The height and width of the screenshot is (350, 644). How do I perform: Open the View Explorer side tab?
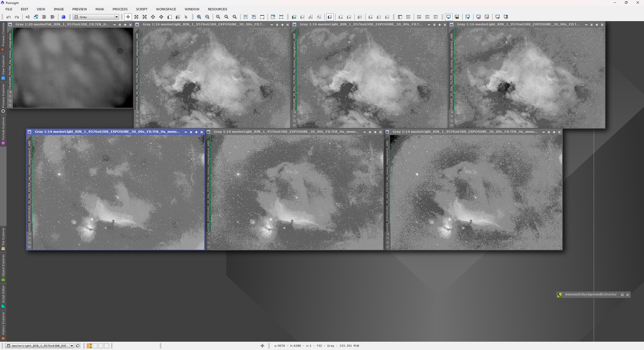tap(3, 68)
